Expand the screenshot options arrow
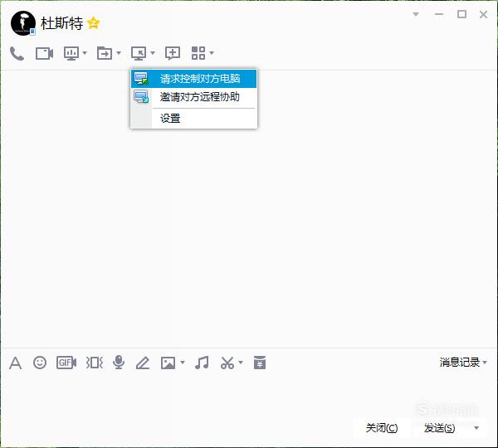Viewport: 498px width, 448px height. [x=241, y=362]
